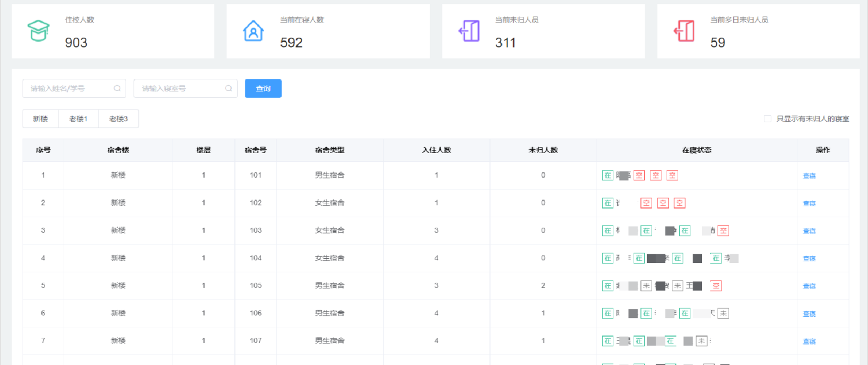The height and width of the screenshot is (365, 868).
Task: Open 查寝 link for room 105
Action: tap(809, 286)
